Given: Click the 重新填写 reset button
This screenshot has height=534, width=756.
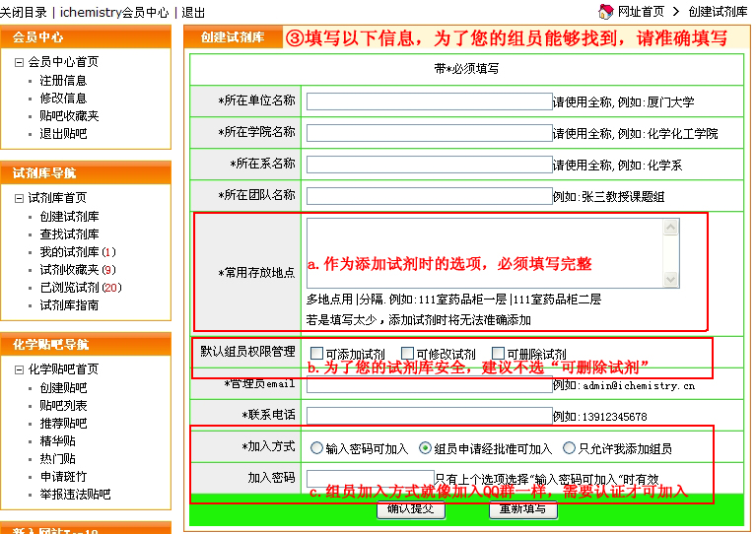Looking at the screenshot, I should click(523, 509).
